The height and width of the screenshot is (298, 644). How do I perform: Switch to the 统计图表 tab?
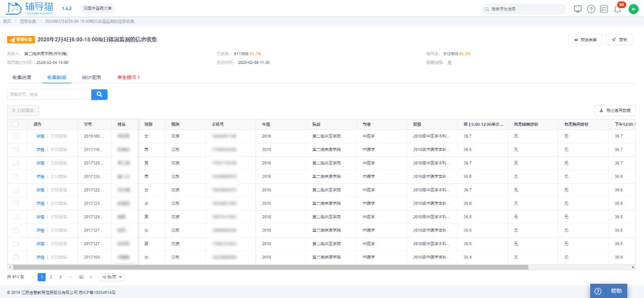click(x=92, y=78)
